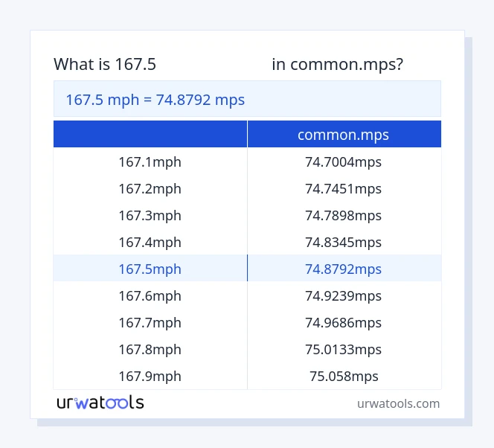Screen dimensions: 494x448
Task: Select the 167.6mph cell
Action: click(x=150, y=295)
